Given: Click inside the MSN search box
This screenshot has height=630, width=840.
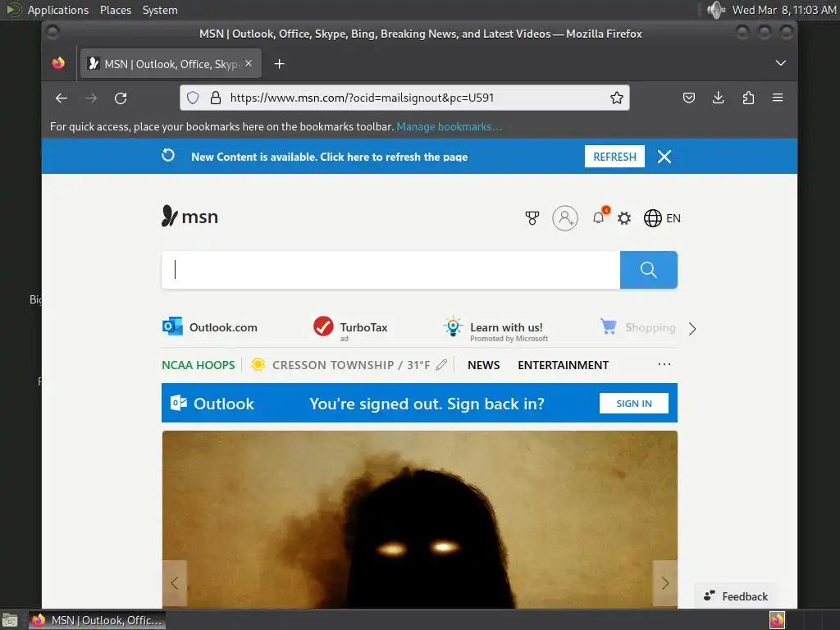Looking at the screenshot, I should tap(391, 269).
